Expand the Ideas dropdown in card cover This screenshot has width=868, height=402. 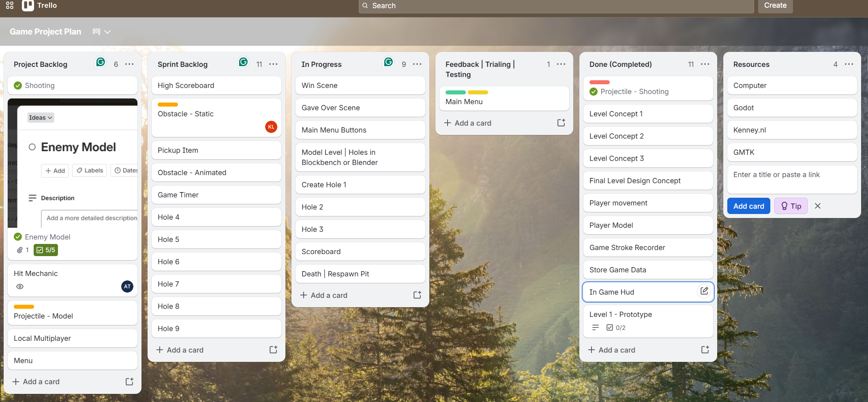pos(41,118)
